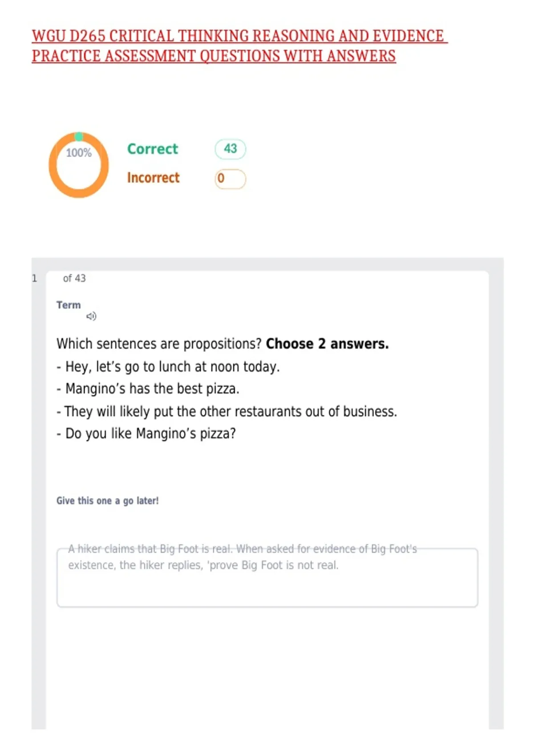Click the Practice Assessment Questions heading line
Viewport: 534px width, 756px height.
[x=214, y=56]
